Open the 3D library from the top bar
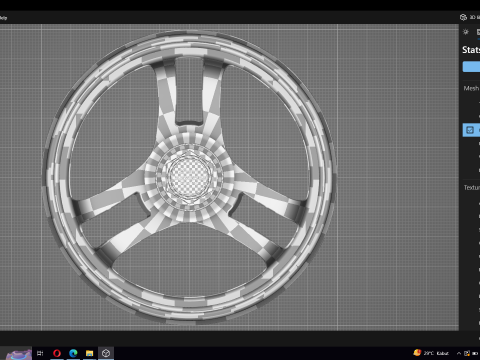 (469, 17)
